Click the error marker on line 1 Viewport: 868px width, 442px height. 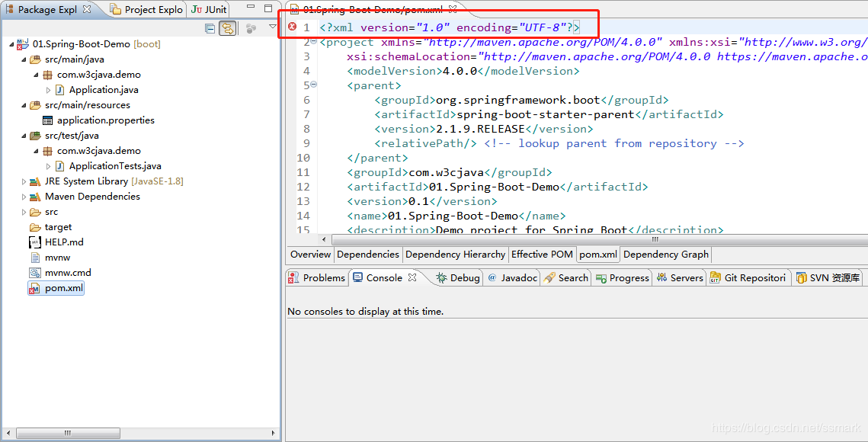(293, 27)
